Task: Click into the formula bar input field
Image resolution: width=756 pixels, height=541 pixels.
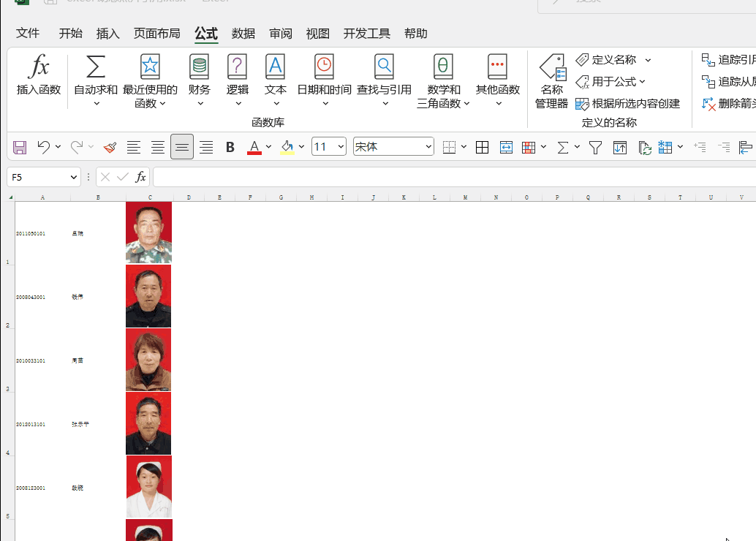Action: pyautogui.click(x=454, y=177)
